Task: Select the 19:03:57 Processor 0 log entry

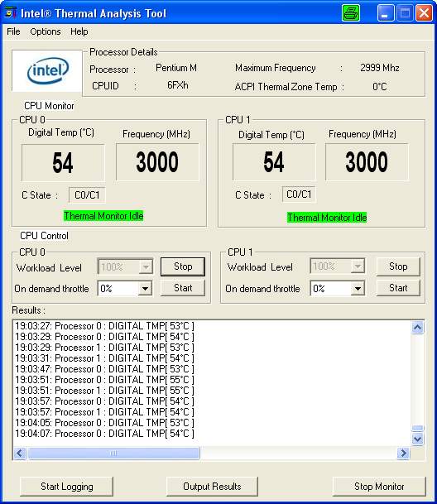Action: pyautogui.click(x=104, y=401)
